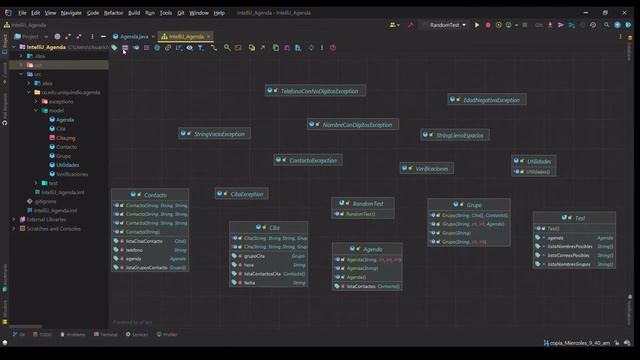Close the IntelliJ_Agenda diagram tab
This screenshot has width=640, height=360.
(x=208, y=36)
